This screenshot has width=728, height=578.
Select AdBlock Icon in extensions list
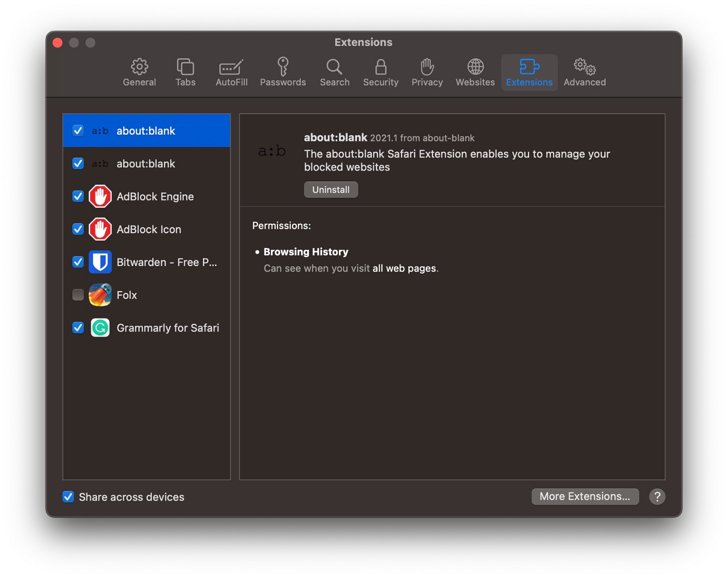point(147,229)
